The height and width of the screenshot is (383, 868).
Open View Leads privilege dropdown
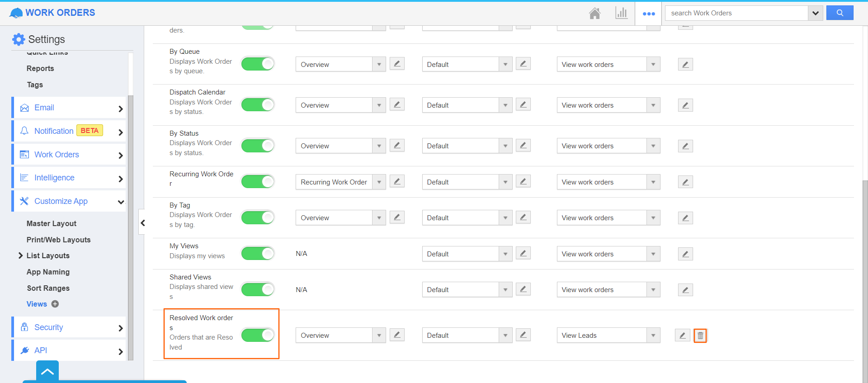tap(609, 335)
